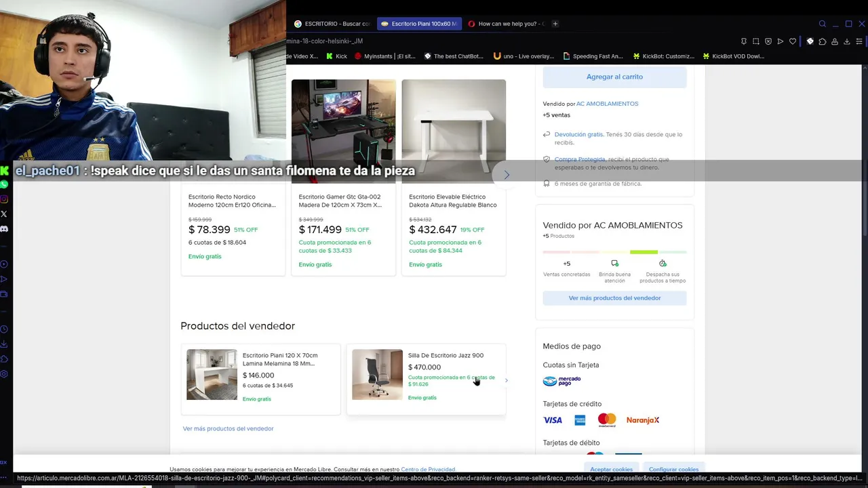Open the profile icon in toolbar

pyautogui.click(x=834, y=41)
